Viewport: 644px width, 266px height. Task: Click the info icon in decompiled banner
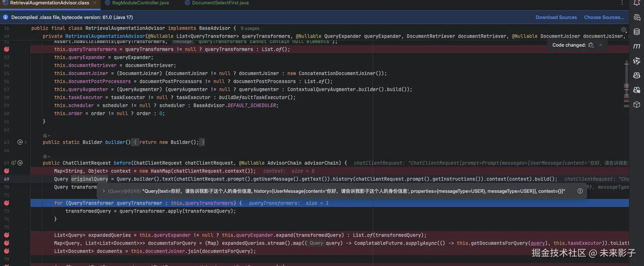click(5, 17)
